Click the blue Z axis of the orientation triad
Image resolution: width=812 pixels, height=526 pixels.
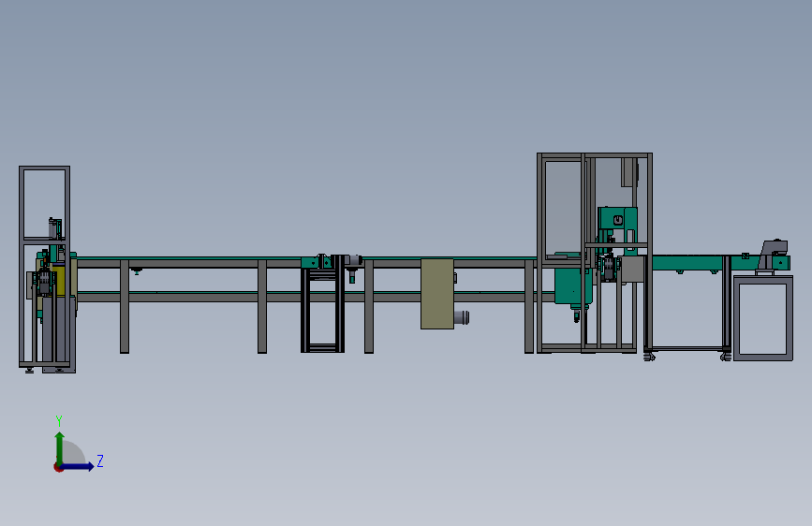(x=78, y=466)
